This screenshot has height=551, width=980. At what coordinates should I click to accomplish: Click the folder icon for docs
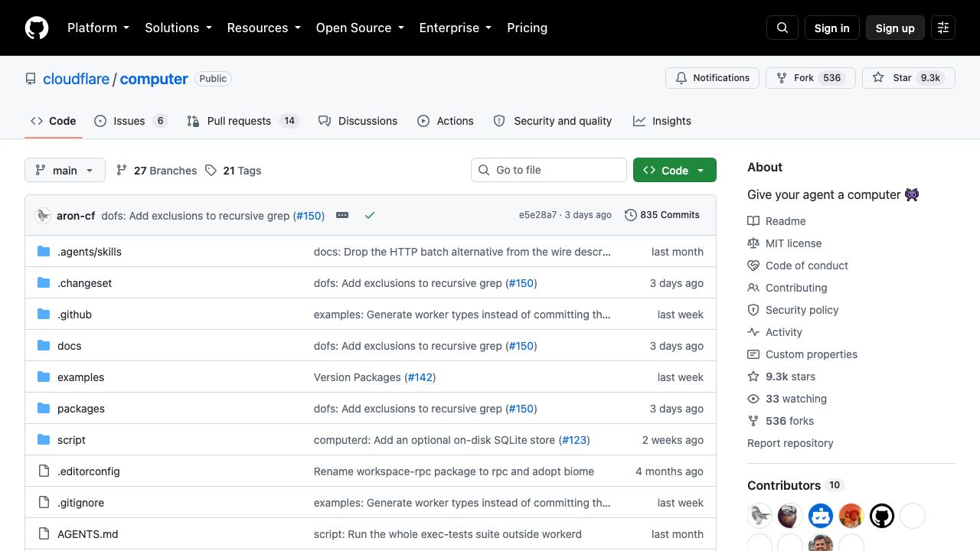[44, 346]
